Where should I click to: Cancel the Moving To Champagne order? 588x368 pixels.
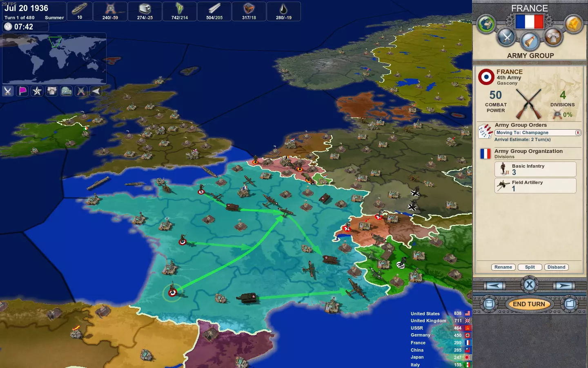pyautogui.click(x=578, y=132)
